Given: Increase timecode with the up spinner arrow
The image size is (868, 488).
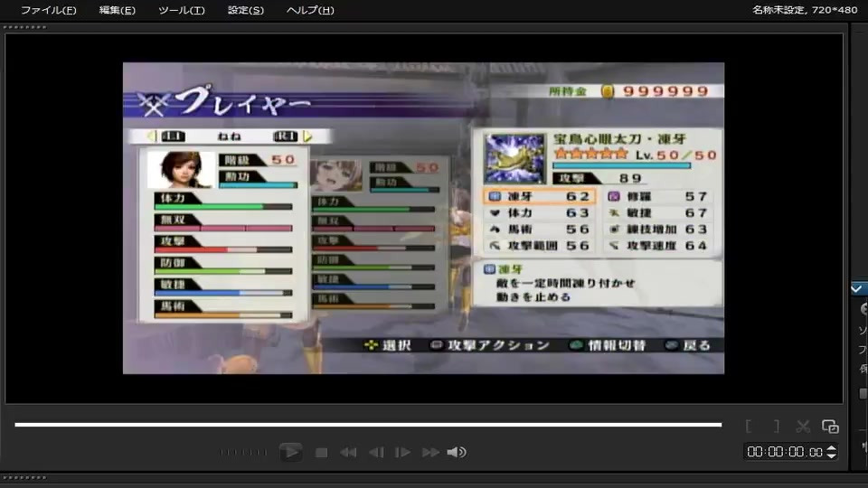Looking at the screenshot, I should pos(831,448).
